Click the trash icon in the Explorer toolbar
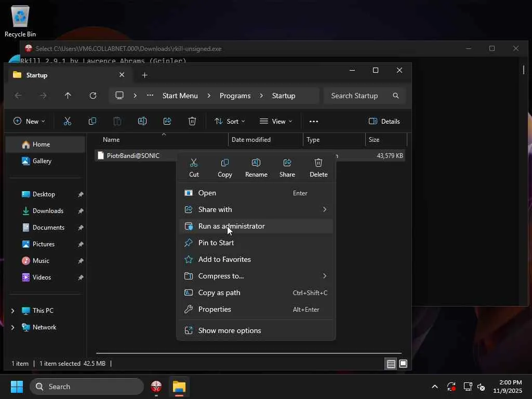 coord(192,121)
